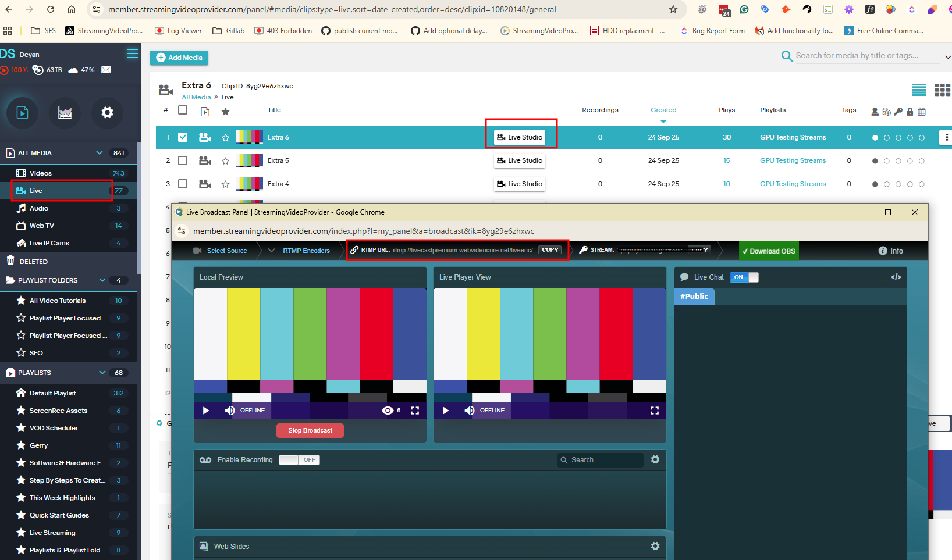
Task: Click the hamburger menu icon in sidebar
Action: (x=132, y=53)
